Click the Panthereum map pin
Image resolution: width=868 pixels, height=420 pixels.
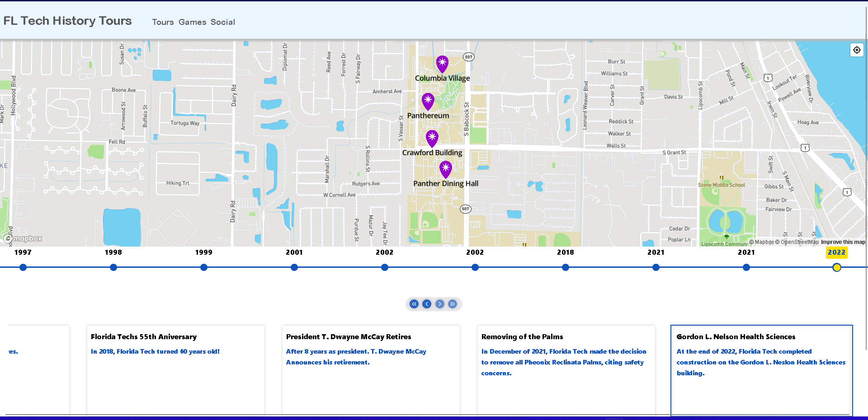[x=428, y=102]
